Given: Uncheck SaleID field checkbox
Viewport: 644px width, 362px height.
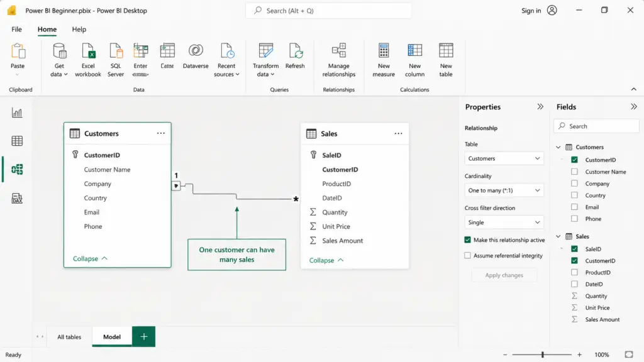Looking at the screenshot, I should [x=574, y=249].
